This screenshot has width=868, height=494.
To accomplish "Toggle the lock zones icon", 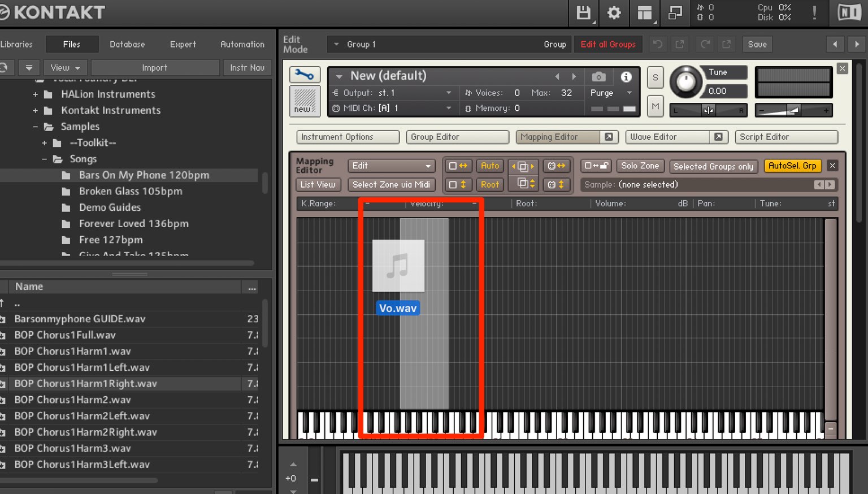I will tap(596, 166).
